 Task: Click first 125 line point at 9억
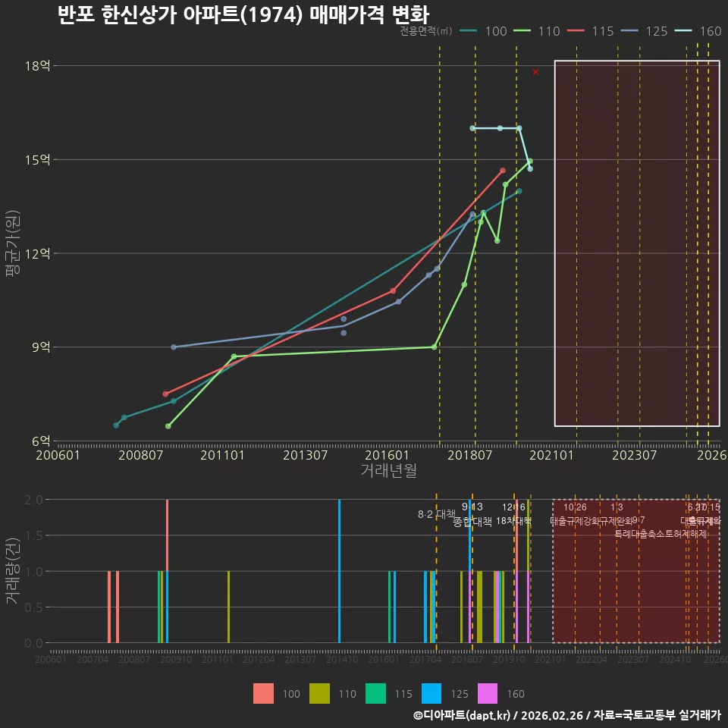click(x=174, y=347)
